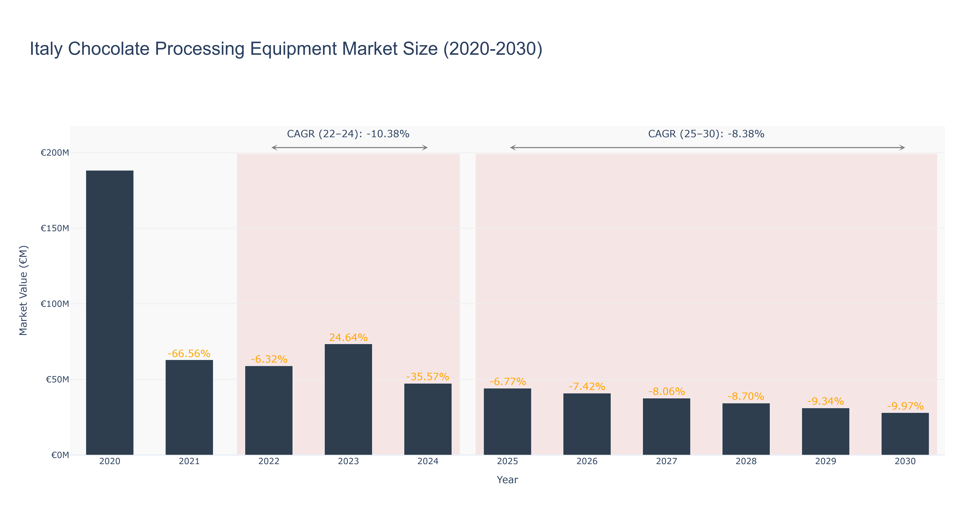Click the 2030 bar
980x525 pixels.
click(x=905, y=433)
